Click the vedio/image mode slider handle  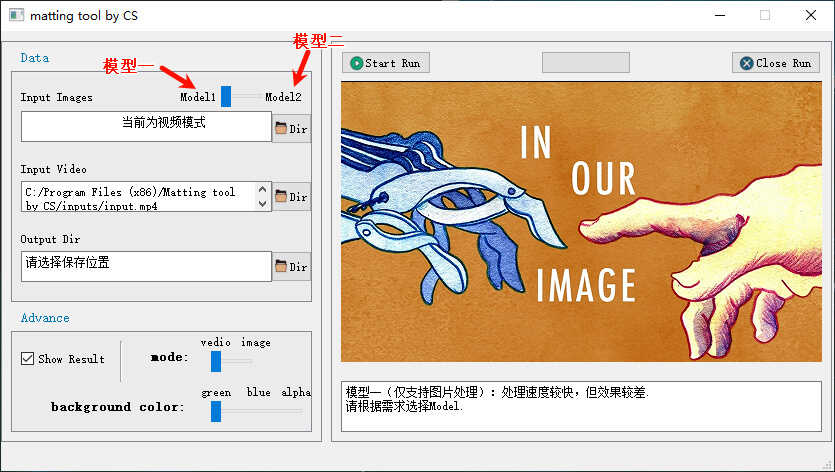pyautogui.click(x=216, y=361)
